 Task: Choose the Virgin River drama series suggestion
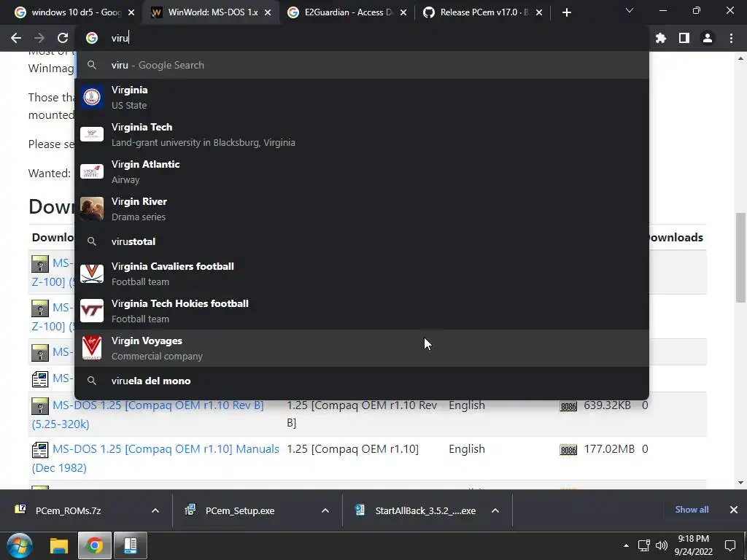click(362, 209)
